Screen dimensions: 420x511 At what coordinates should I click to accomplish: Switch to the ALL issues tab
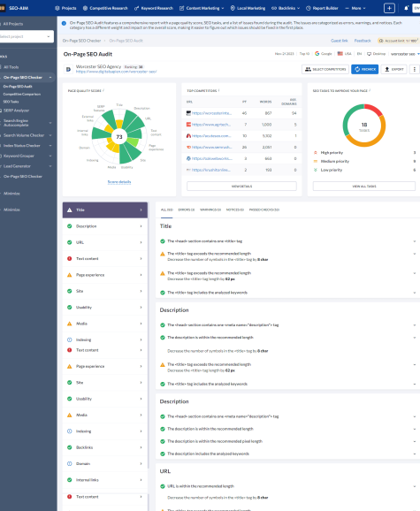[167, 210]
